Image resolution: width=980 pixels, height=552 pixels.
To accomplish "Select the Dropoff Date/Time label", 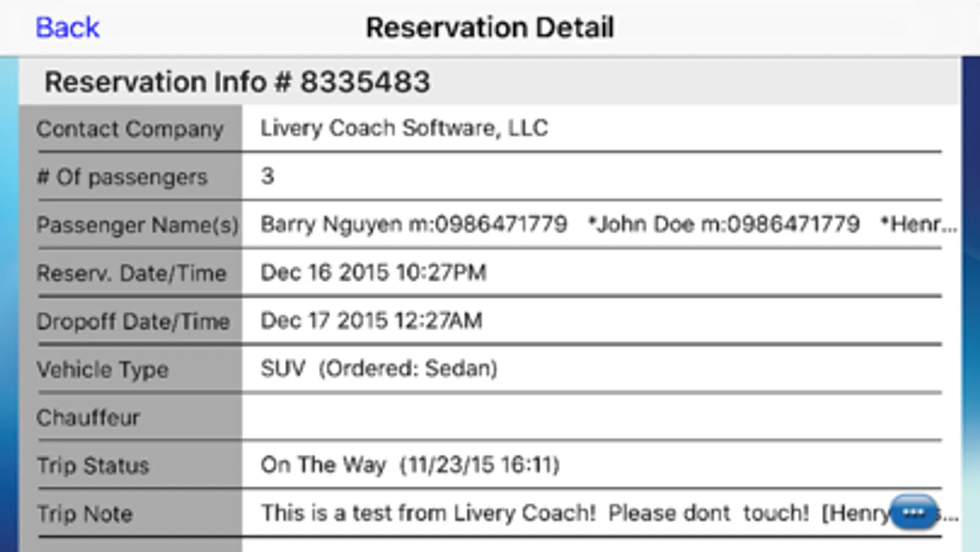I will (x=133, y=321).
